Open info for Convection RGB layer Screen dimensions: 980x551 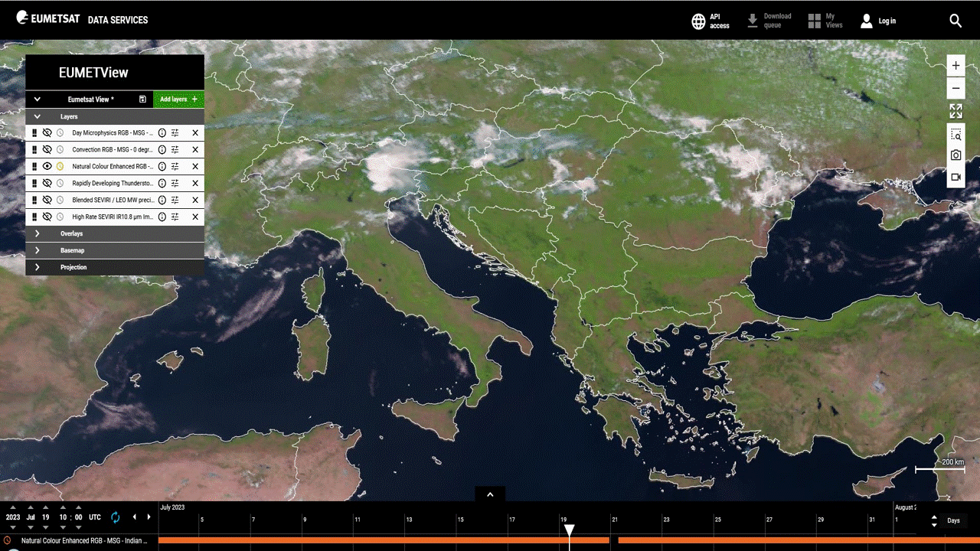click(162, 149)
